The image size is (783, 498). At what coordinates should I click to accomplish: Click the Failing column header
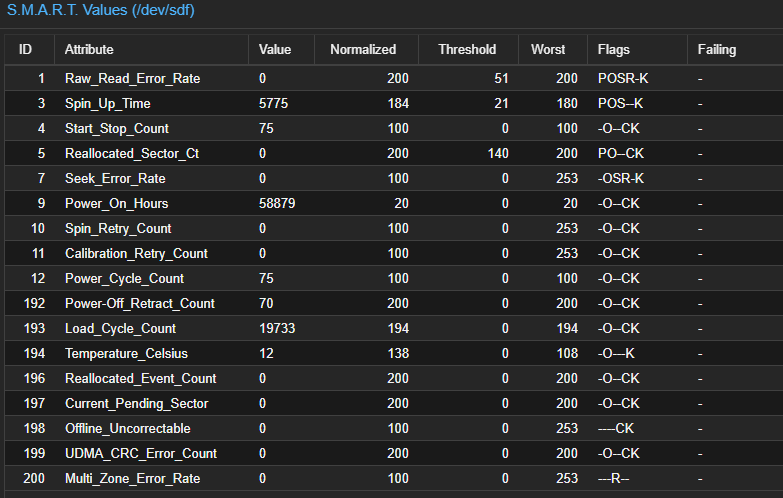pos(735,49)
